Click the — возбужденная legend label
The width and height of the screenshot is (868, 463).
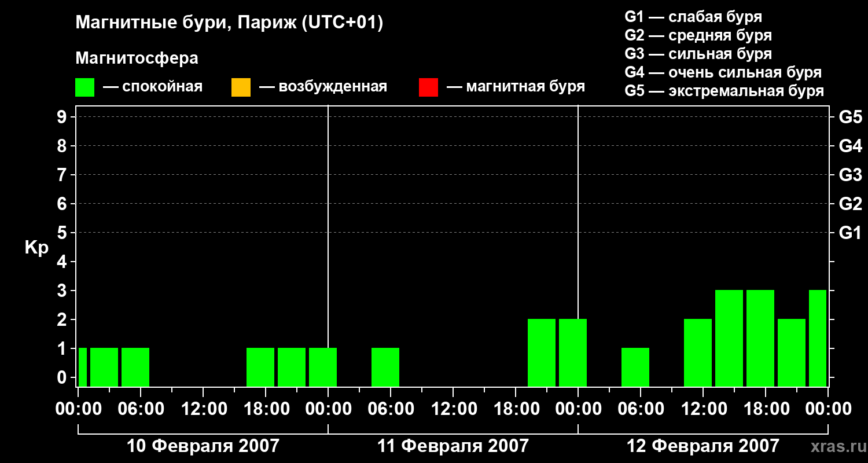(x=323, y=87)
